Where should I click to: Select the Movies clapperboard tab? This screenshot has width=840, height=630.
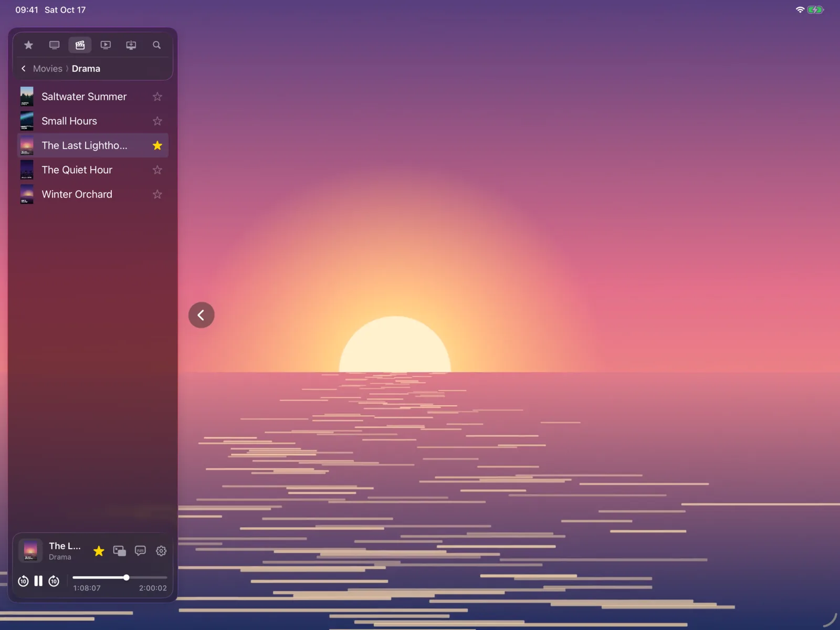[x=80, y=45]
